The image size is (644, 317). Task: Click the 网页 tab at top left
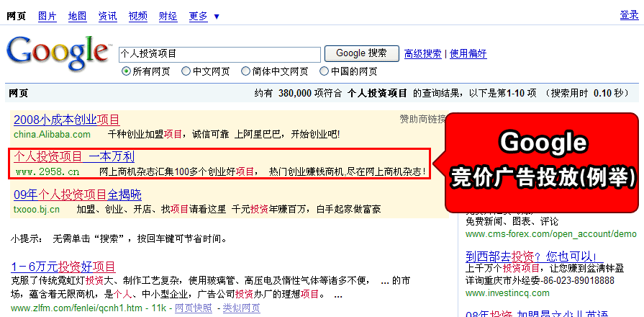17,17
